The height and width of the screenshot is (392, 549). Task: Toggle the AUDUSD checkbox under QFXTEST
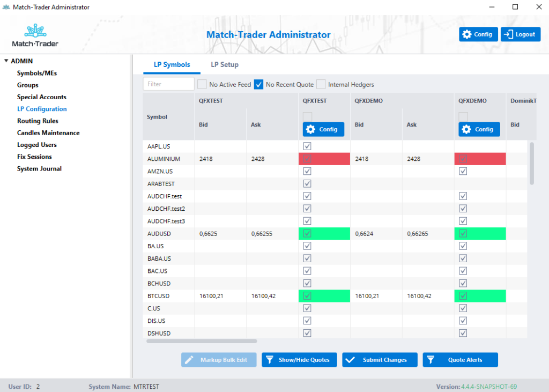[307, 233]
